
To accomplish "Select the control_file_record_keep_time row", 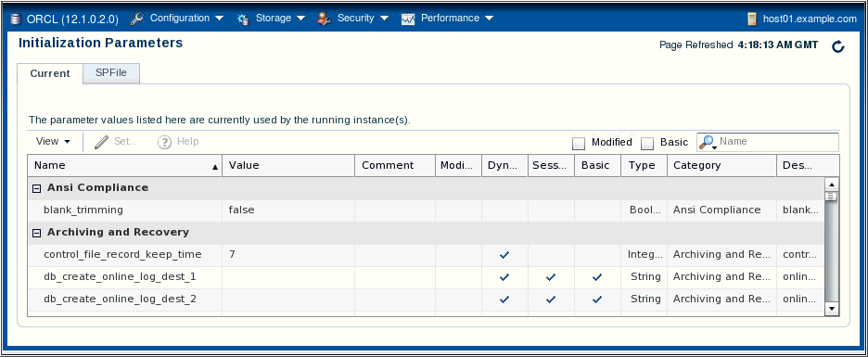I will click(x=427, y=255).
